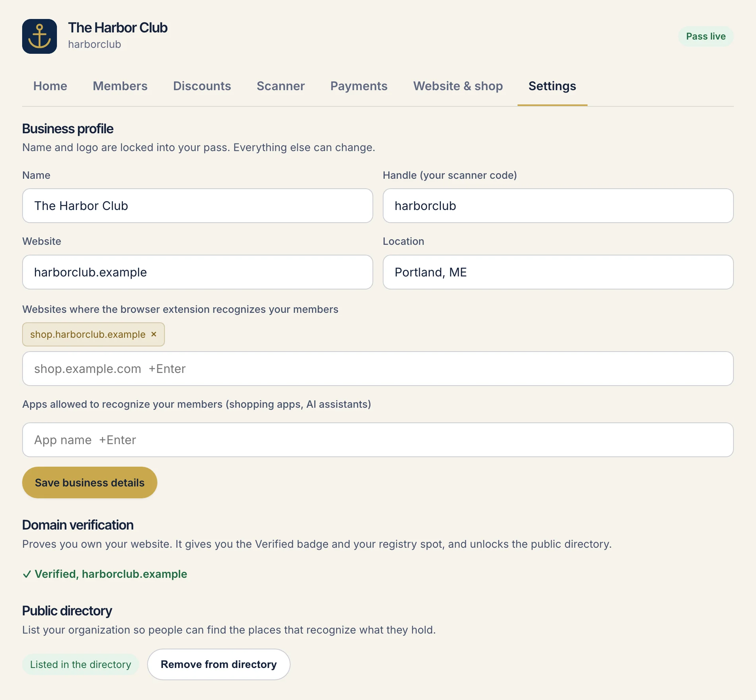Viewport: 756px width, 700px height.
Task: Click Save business details button
Action: point(90,482)
